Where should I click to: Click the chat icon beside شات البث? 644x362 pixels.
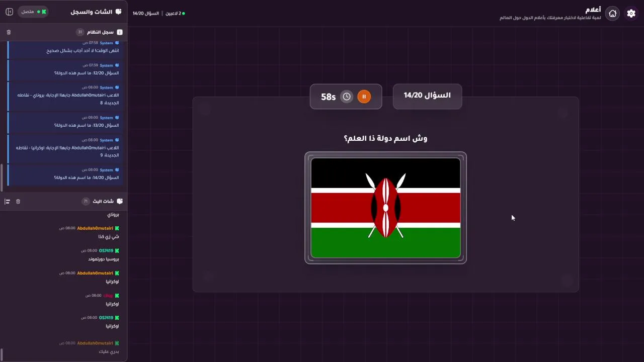tap(120, 201)
